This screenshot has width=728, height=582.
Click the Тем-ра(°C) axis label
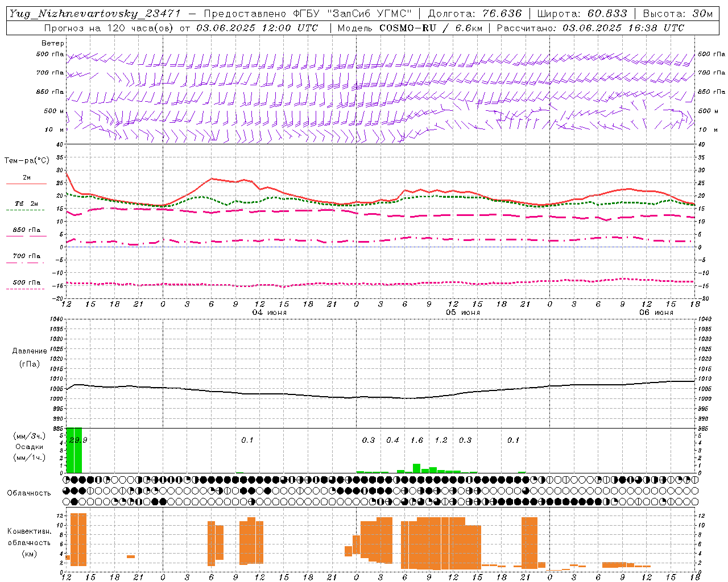27,161
